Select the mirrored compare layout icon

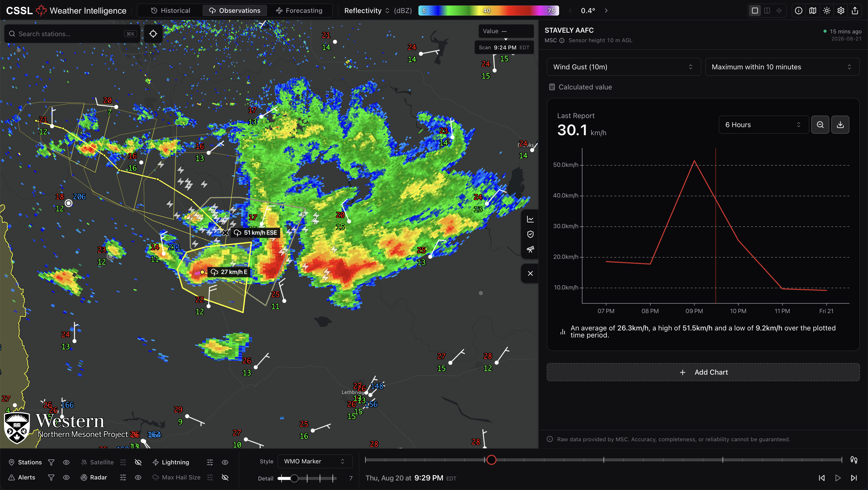[x=779, y=11]
